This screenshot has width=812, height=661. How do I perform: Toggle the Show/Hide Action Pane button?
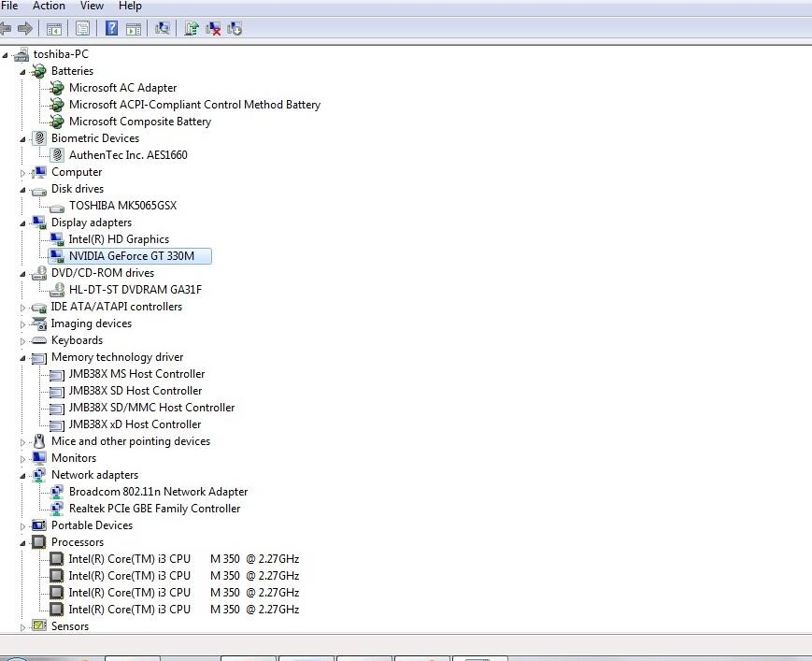134,28
